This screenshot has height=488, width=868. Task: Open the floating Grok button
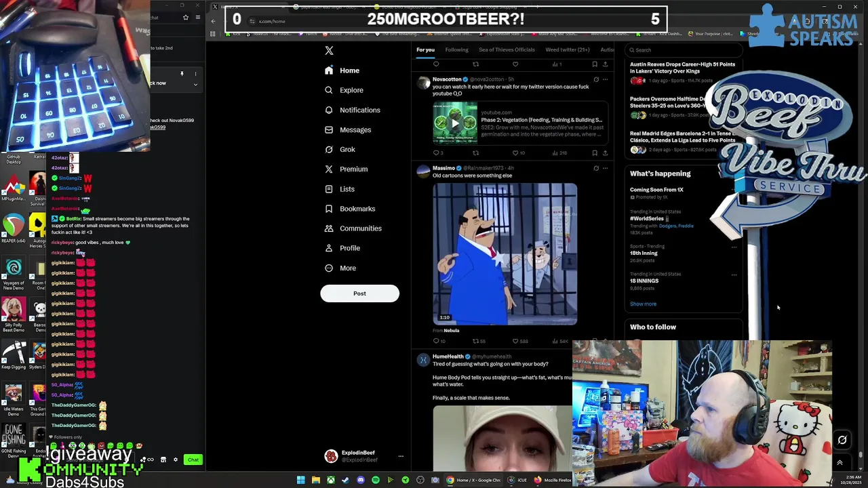[842, 440]
